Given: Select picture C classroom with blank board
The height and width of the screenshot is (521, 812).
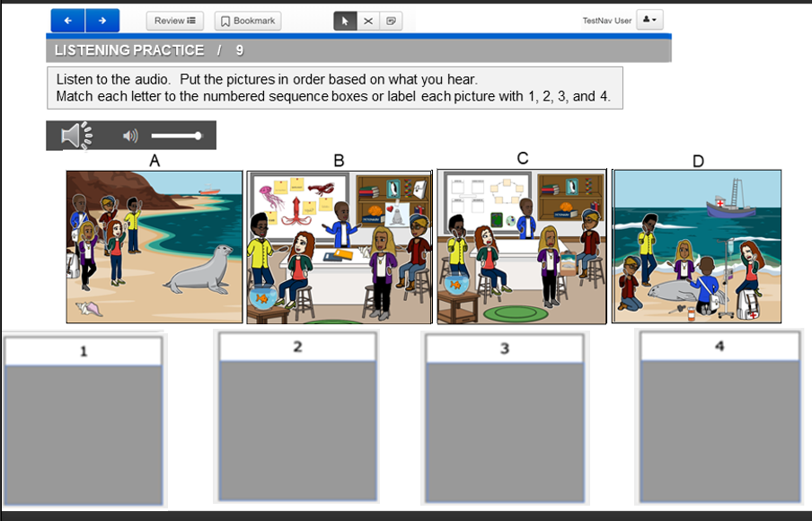Looking at the screenshot, I should [x=521, y=246].
